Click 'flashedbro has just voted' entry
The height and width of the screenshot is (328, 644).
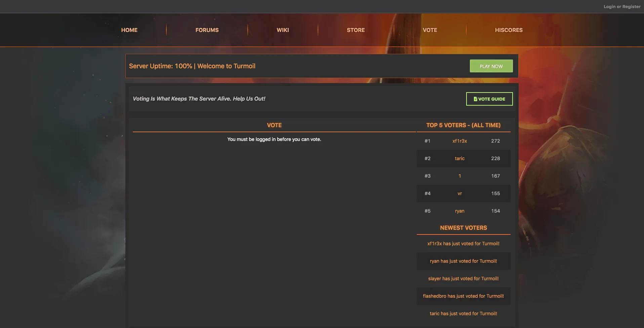pyautogui.click(x=463, y=296)
